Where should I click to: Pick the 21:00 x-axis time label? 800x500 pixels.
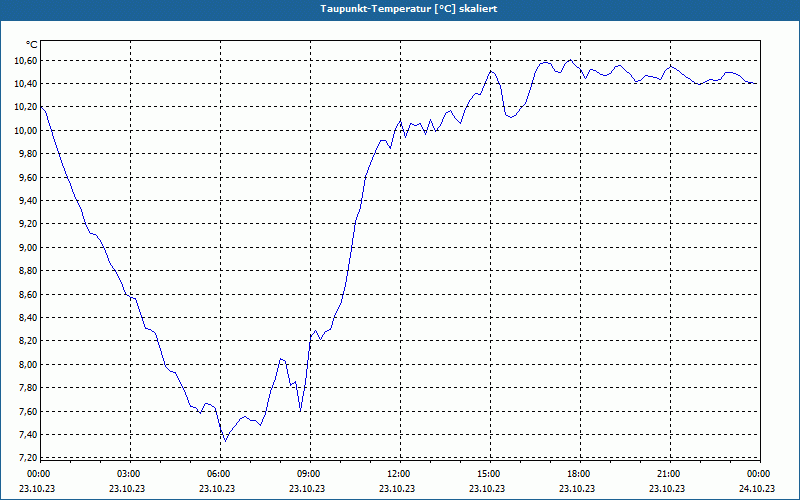pos(670,474)
